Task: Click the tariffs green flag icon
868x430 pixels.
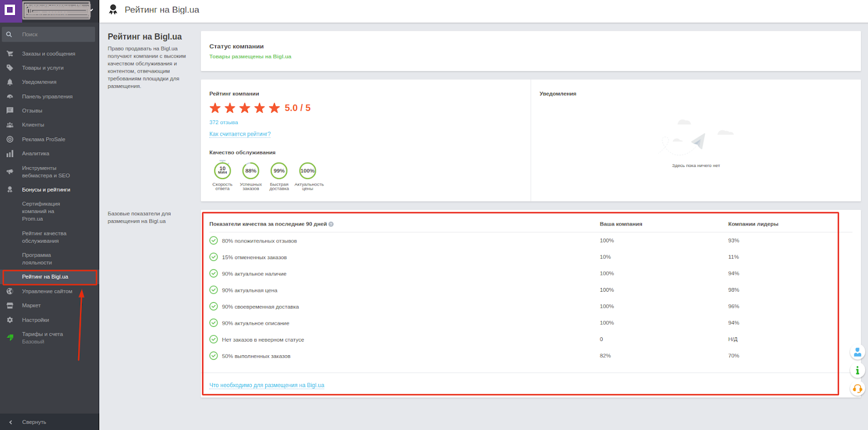Action: 10,337
